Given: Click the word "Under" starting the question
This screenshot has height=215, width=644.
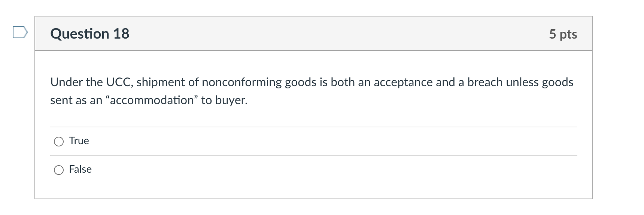Looking at the screenshot, I should tap(67, 82).
